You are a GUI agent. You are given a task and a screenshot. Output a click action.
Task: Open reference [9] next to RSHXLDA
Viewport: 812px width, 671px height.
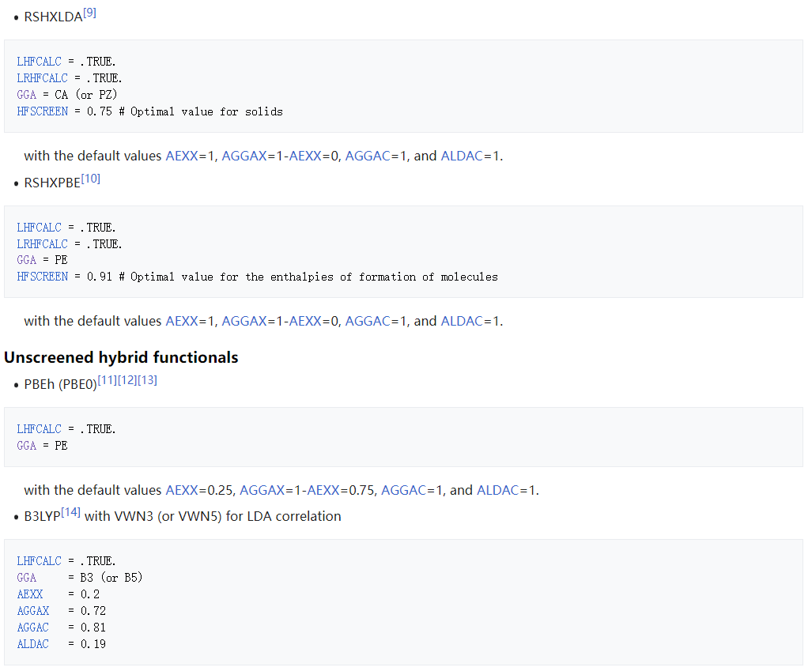point(89,13)
